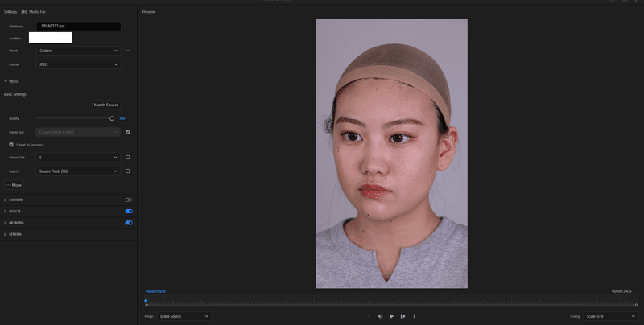Step back one frame
The image size is (644, 325).
point(380,316)
